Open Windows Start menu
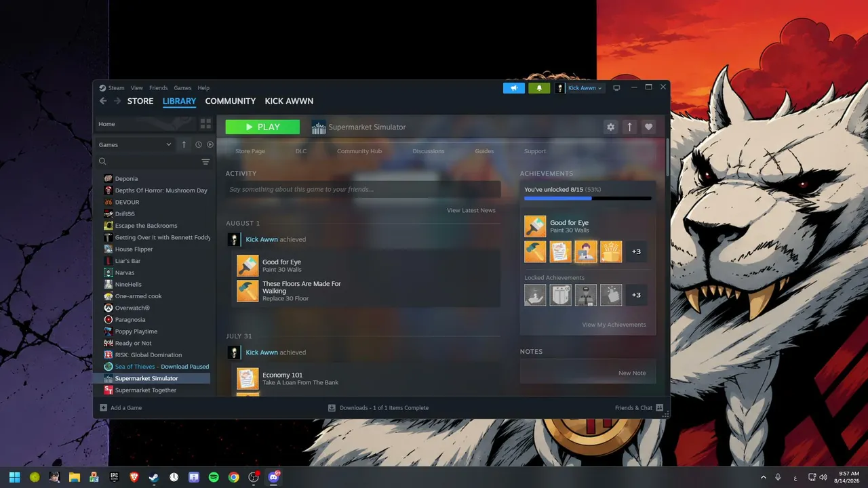The width and height of the screenshot is (868, 488). (14, 477)
